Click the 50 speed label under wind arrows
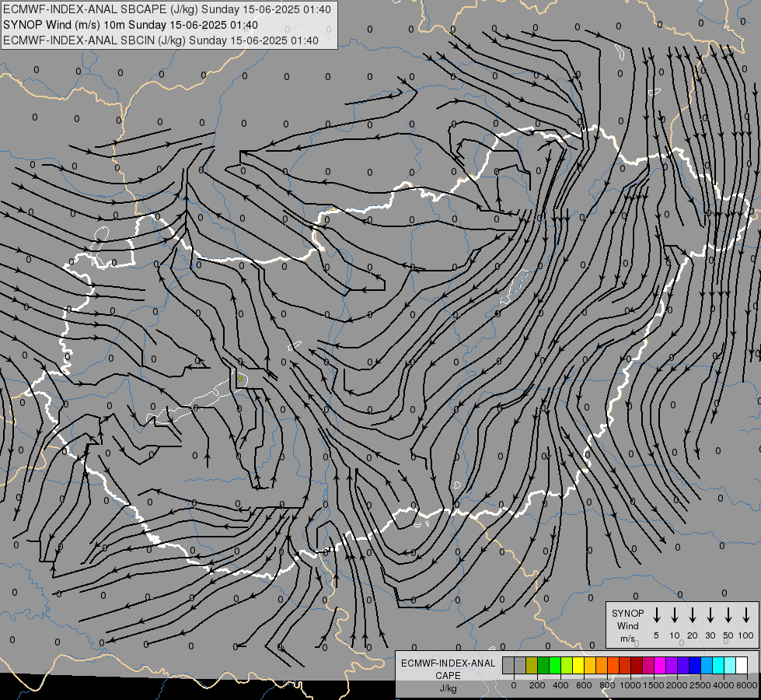761x700 pixels. click(x=728, y=635)
